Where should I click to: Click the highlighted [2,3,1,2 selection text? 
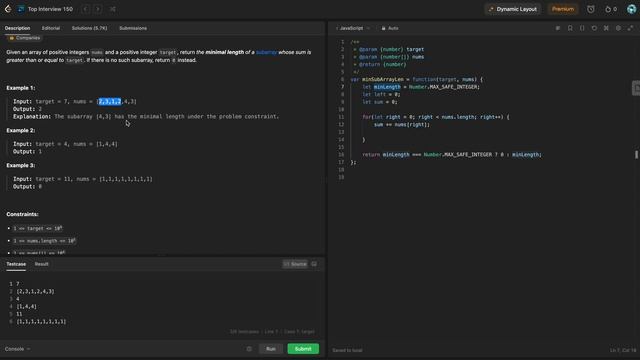[x=110, y=102]
